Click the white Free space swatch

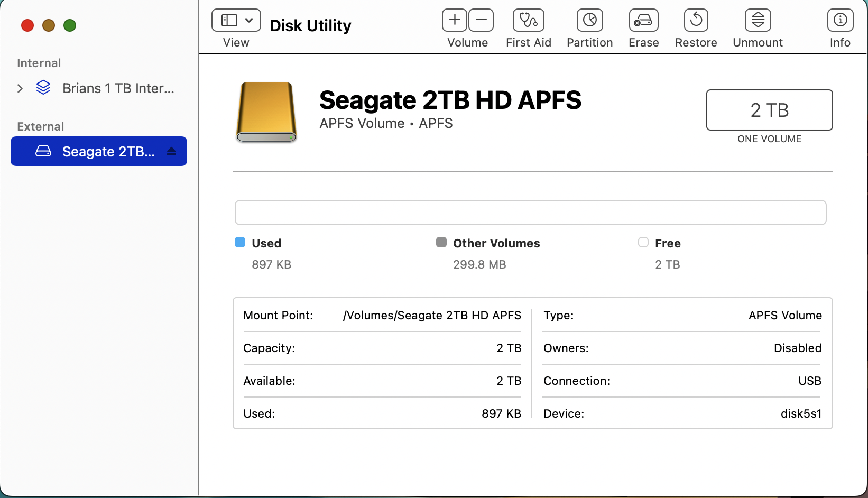(643, 242)
